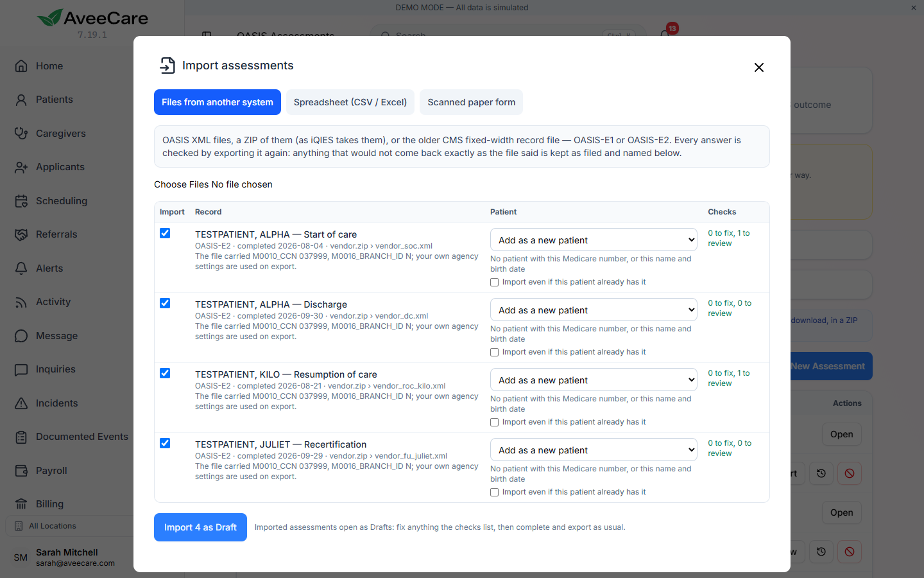
Task: Click Choose Files to pick a file
Action: 181,184
